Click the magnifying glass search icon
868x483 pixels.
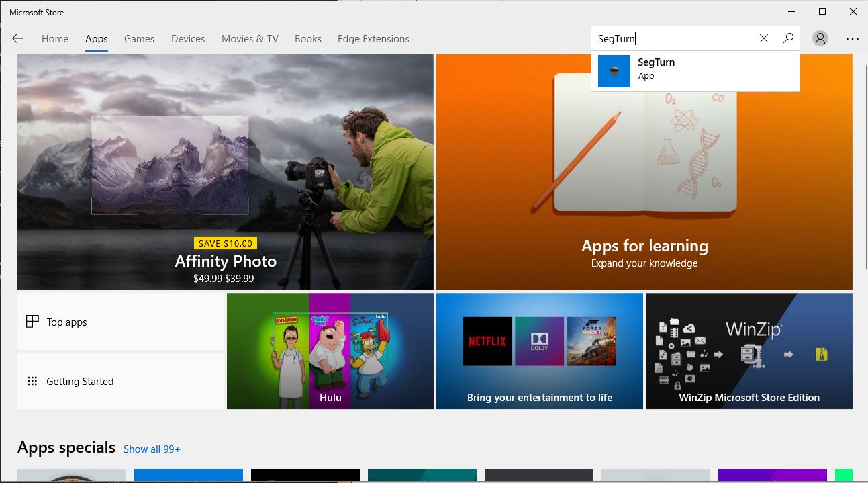pyautogui.click(x=788, y=39)
